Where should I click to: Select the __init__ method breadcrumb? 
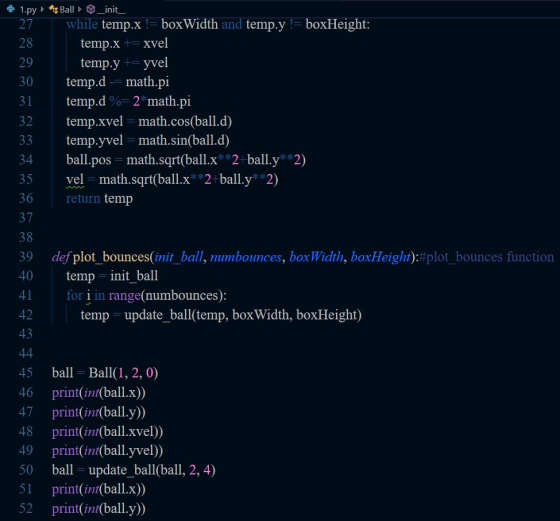click(111, 10)
